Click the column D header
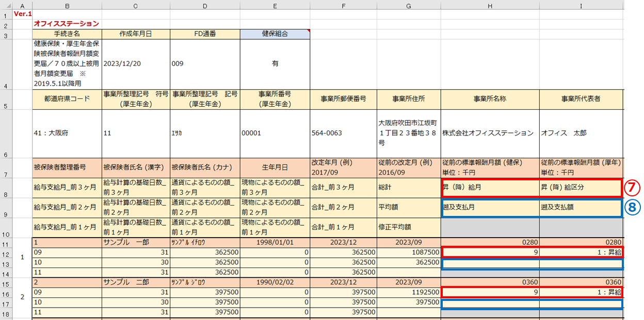The height and width of the screenshot is (320, 644). coord(204,6)
